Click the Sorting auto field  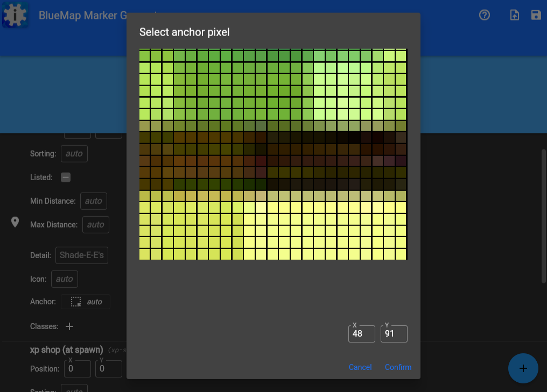(x=74, y=154)
